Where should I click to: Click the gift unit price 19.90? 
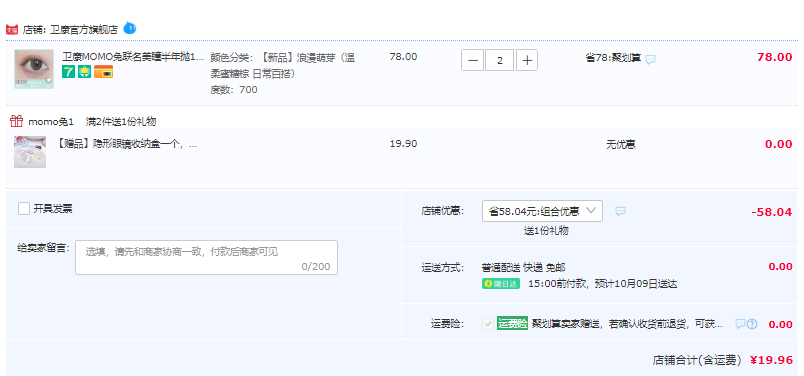click(x=404, y=144)
